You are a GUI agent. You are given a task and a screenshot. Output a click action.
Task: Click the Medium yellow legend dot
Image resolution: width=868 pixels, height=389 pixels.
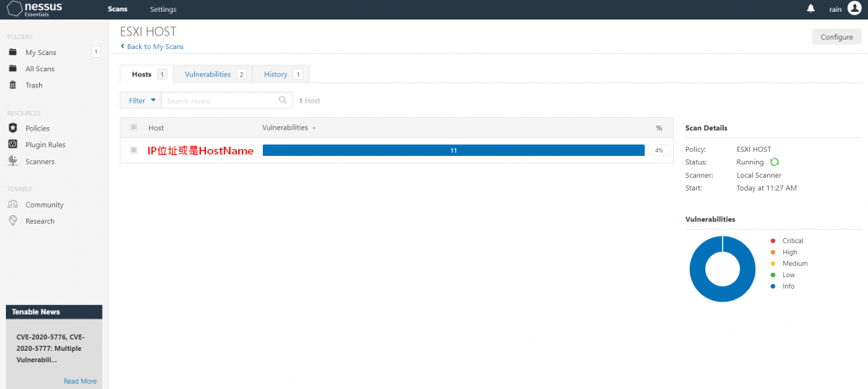(x=773, y=264)
